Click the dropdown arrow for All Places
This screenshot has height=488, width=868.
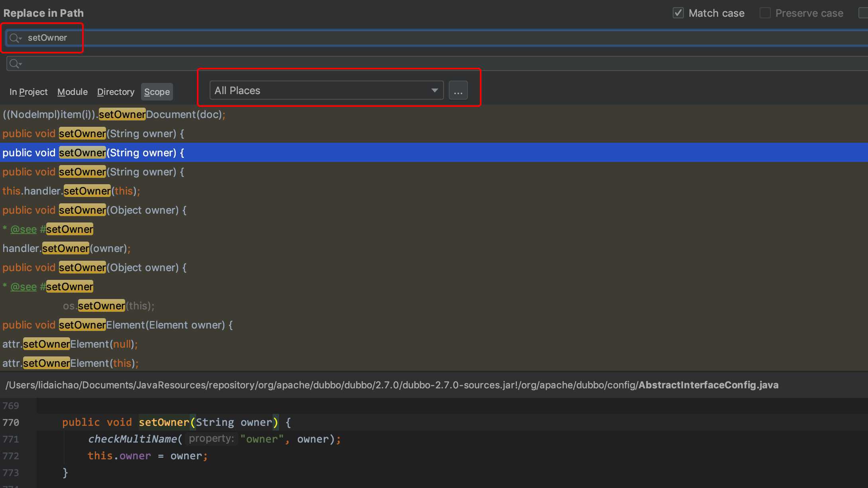434,90
